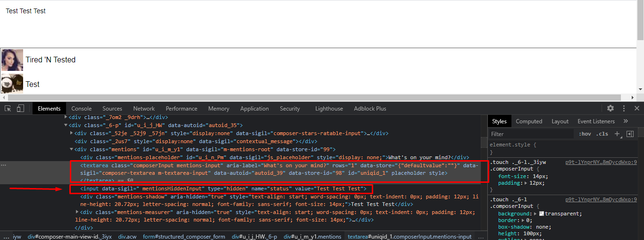Toggle the .cls class editor button
Image resolution: width=644 pixels, height=240 pixels.
tap(602, 134)
